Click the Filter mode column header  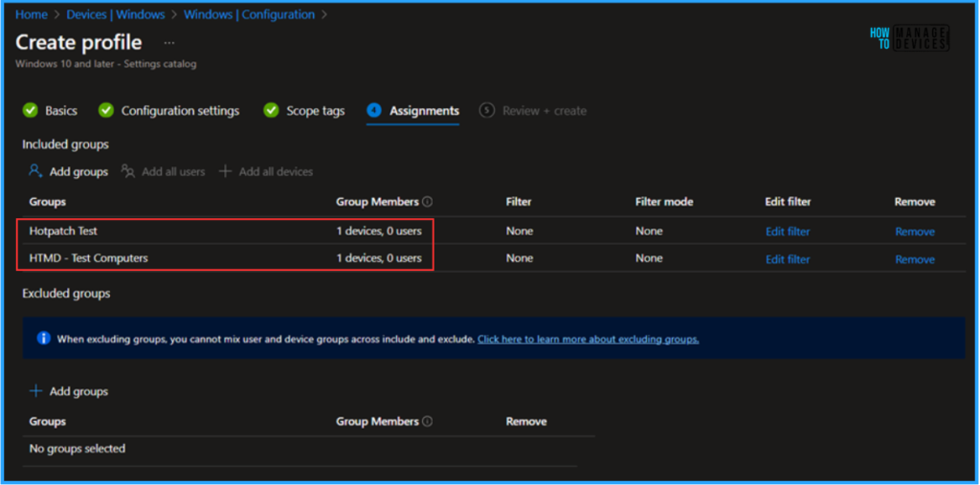(x=664, y=201)
